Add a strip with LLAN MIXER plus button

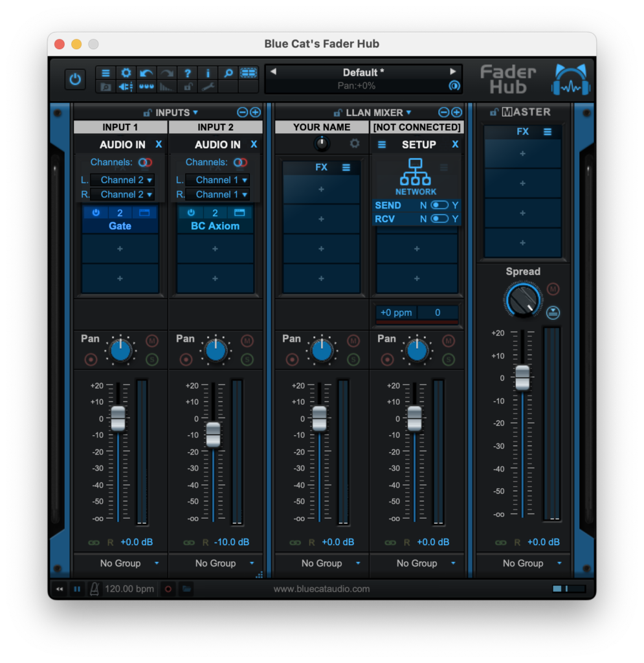456,112
